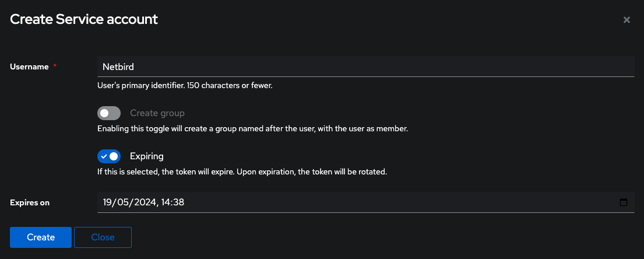Image resolution: width=644 pixels, height=259 pixels.
Task: Click the token expiration description text
Action: coord(242,172)
